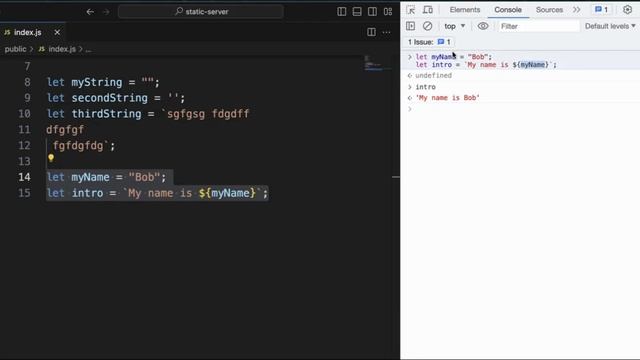This screenshot has width=640, height=360.
Task: Toggle the bottom panel layout icon
Action: [x=357, y=11]
